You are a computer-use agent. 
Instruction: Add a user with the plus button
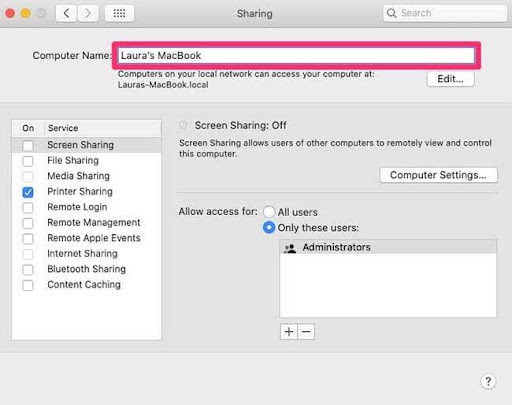pyautogui.click(x=289, y=332)
